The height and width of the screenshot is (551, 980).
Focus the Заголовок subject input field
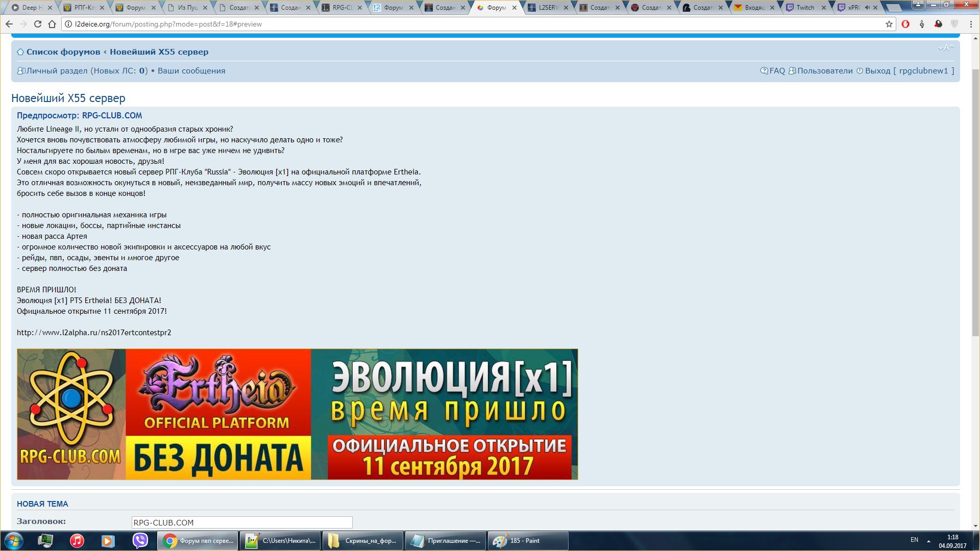point(242,522)
